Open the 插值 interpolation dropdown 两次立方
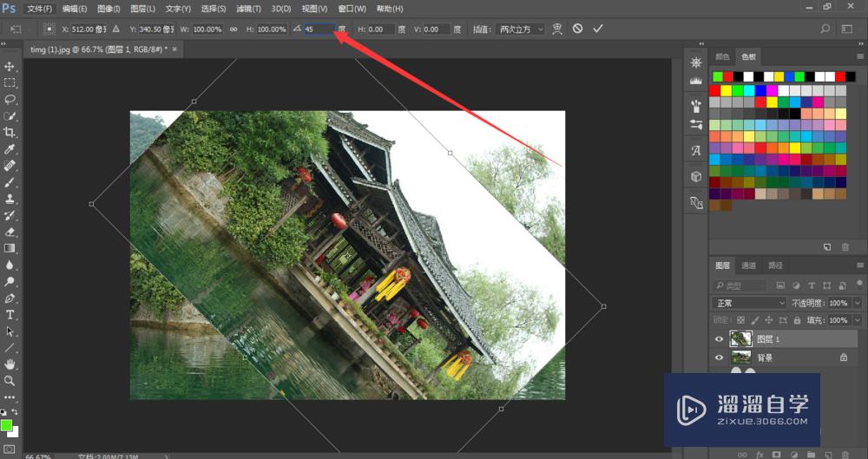 [520, 30]
